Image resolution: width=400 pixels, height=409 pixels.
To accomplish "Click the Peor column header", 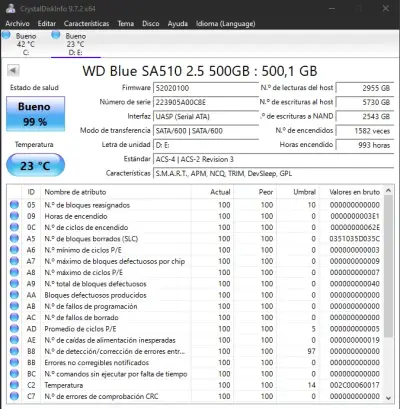I will click(x=255, y=192).
